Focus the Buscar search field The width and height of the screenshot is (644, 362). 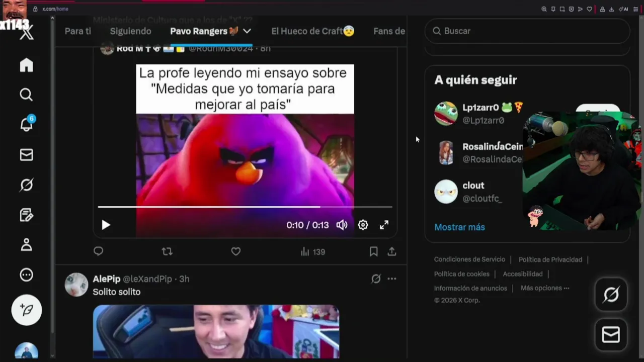527,31
